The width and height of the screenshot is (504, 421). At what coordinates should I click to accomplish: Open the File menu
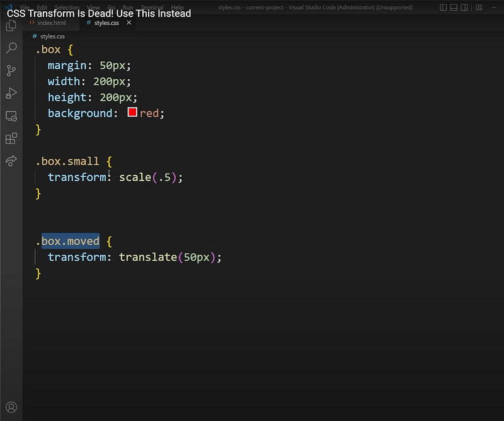click(x=25, y=8)
